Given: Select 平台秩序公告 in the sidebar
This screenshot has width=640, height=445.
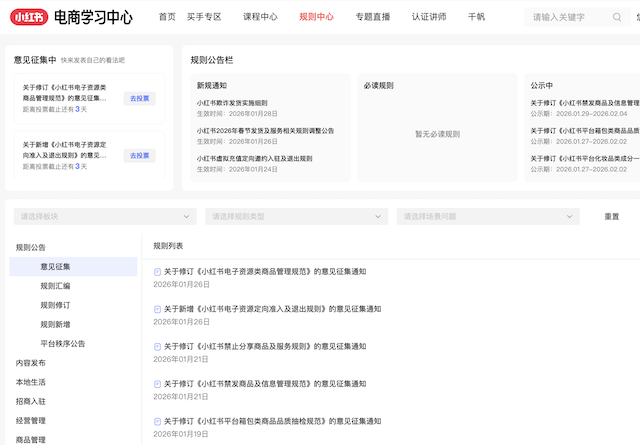Looking at the screenshot, I should 62,343.
